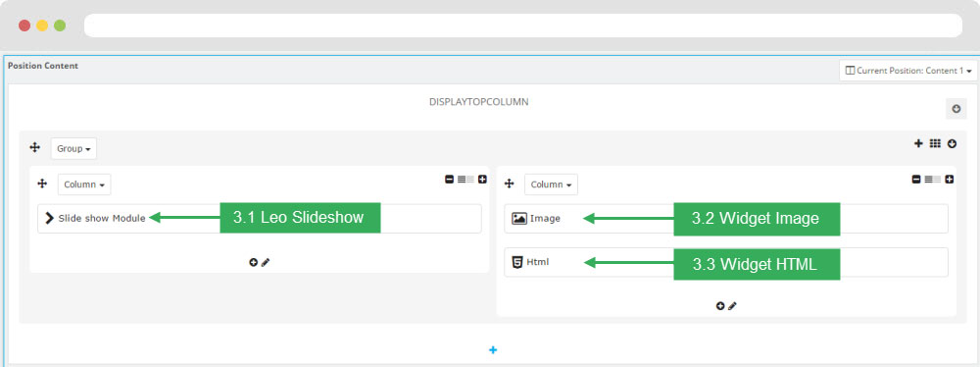Open the Group dropdown

click(x=73, y=149)
